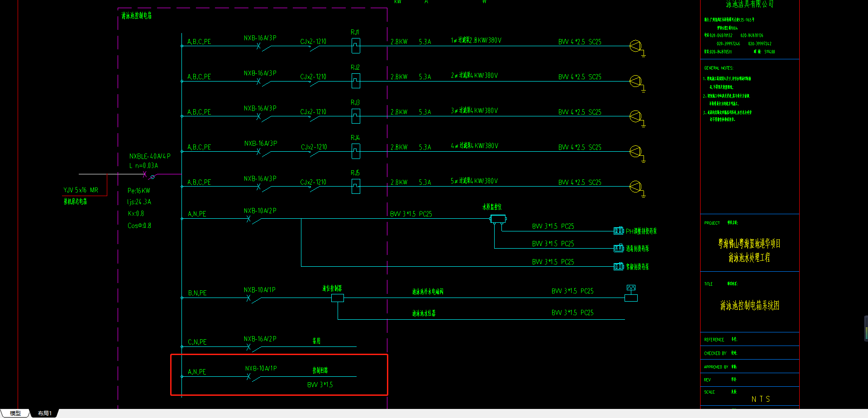Click the 消毒剂投药泵 text
Screen dimensions: 868x418
tap(638, 249)
